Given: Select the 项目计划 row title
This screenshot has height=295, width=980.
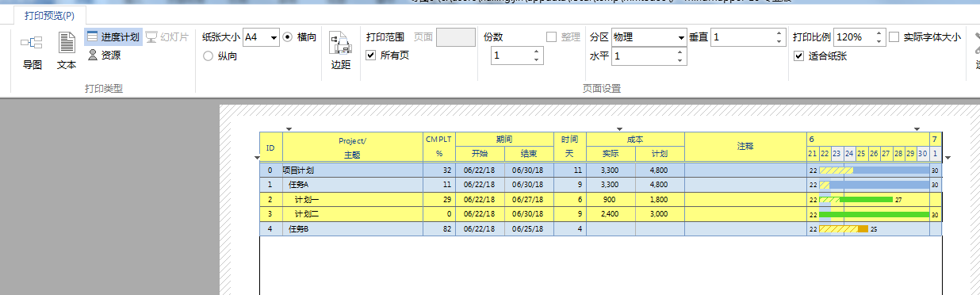Looking at the screenshot, I should (298, 170).
